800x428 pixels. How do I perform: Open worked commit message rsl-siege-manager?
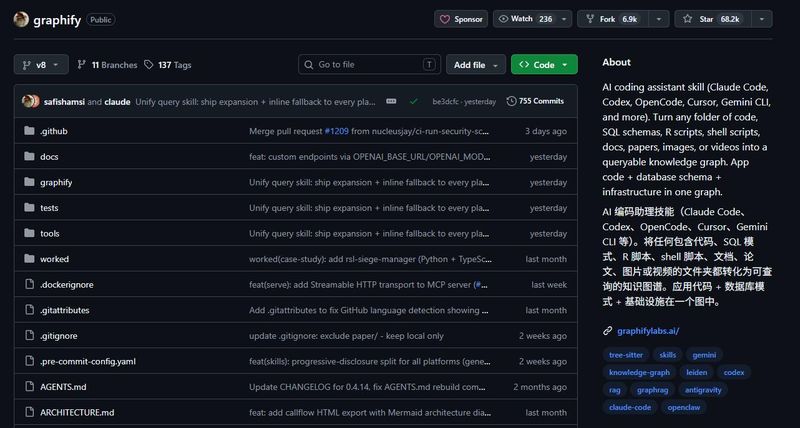point(370,259)
